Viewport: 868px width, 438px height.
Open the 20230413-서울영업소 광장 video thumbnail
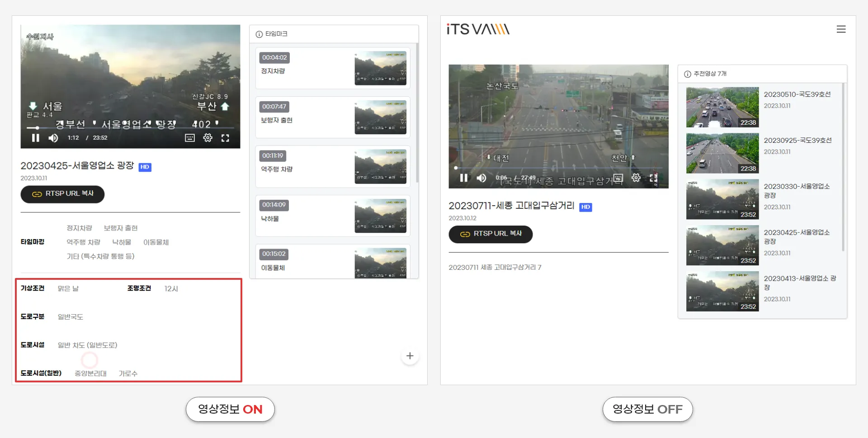[x=722, y=292]
